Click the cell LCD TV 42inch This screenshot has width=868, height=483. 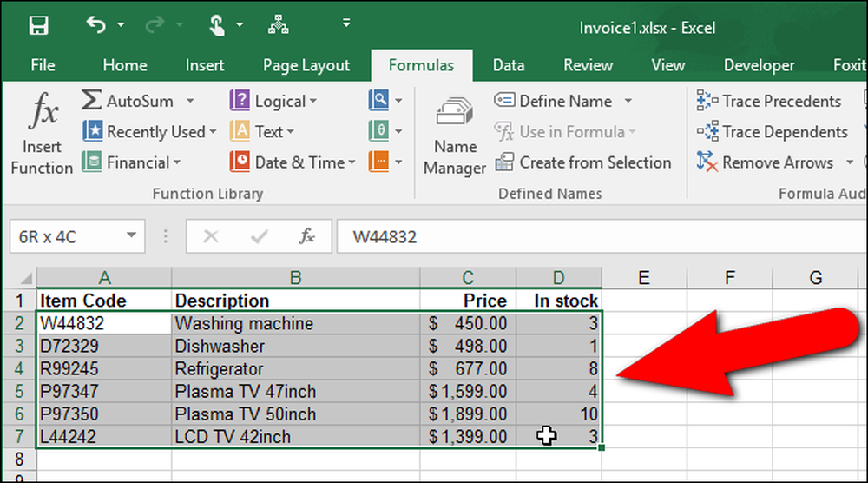click(x=296, y=436)
